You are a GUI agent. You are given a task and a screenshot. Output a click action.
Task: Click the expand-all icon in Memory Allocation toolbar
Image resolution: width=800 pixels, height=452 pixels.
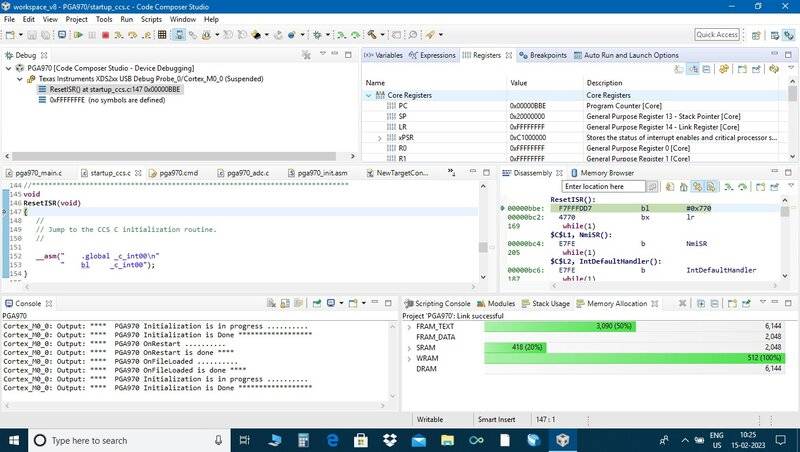pyautogui.click(x=701, y=303)
